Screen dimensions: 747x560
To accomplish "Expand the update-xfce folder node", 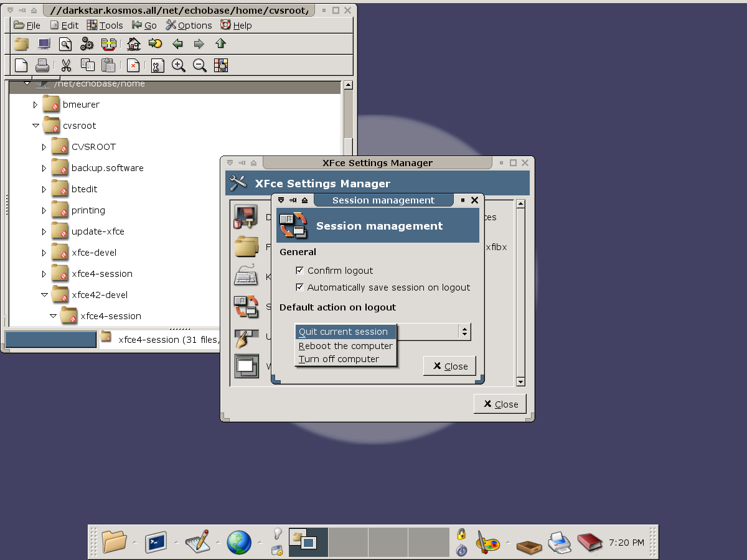I will (44, 231).
